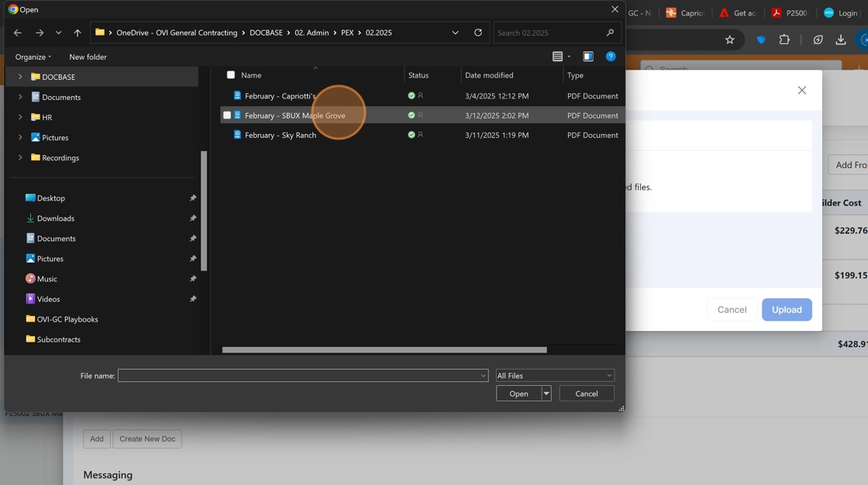Refresh the 02.2025 folder view
The image size is (868, 485).
(x=478, y=33)
